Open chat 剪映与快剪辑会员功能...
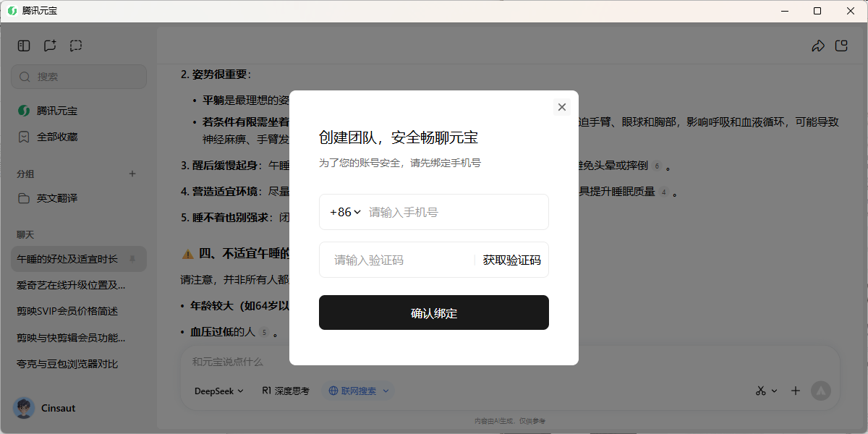868x434 pixels. point(79,337)
